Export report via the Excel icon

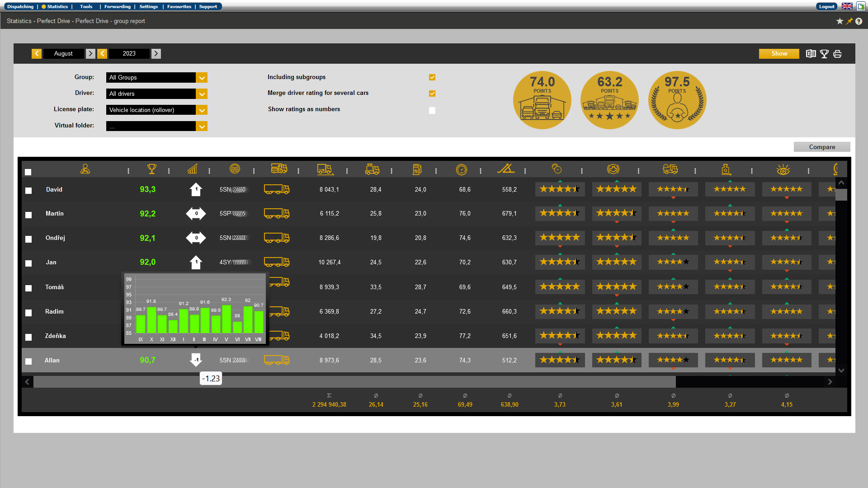point(811,54)
